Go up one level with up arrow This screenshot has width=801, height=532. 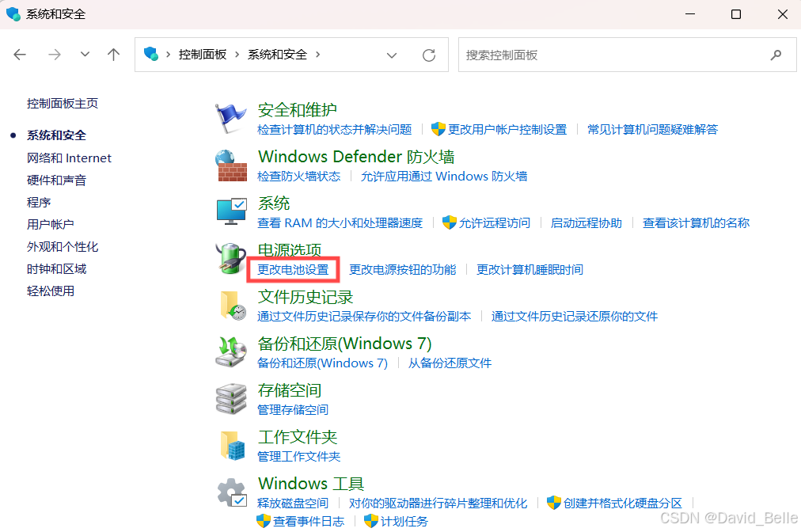tap(113, 54)
